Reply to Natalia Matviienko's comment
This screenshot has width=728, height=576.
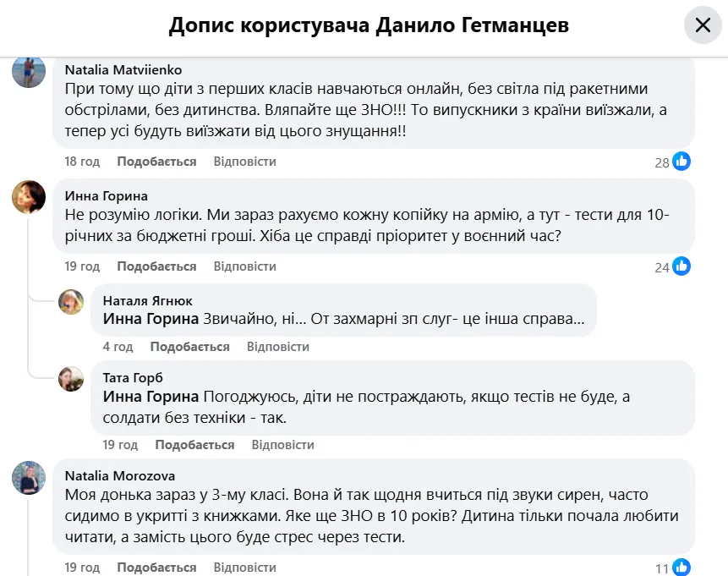[244, 162]
